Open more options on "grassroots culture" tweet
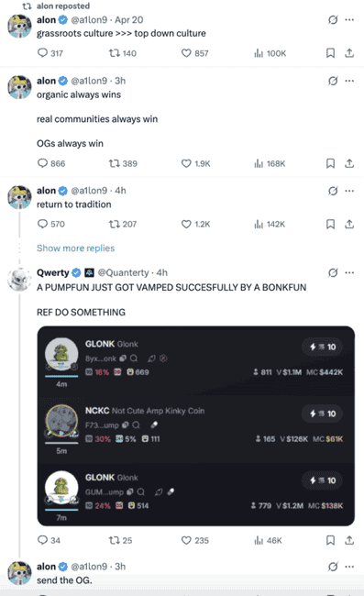 click(x=349, y=20)
